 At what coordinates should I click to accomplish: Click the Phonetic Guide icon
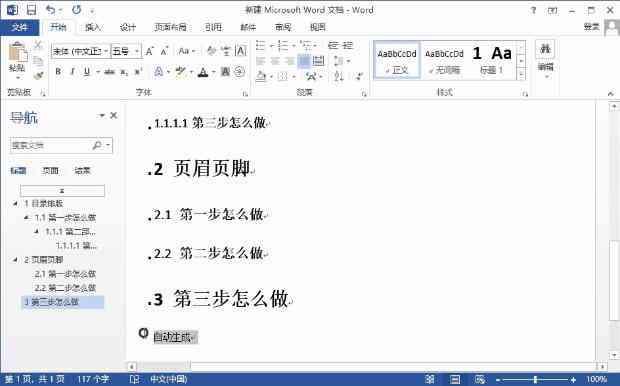click(x=226, y=51)
